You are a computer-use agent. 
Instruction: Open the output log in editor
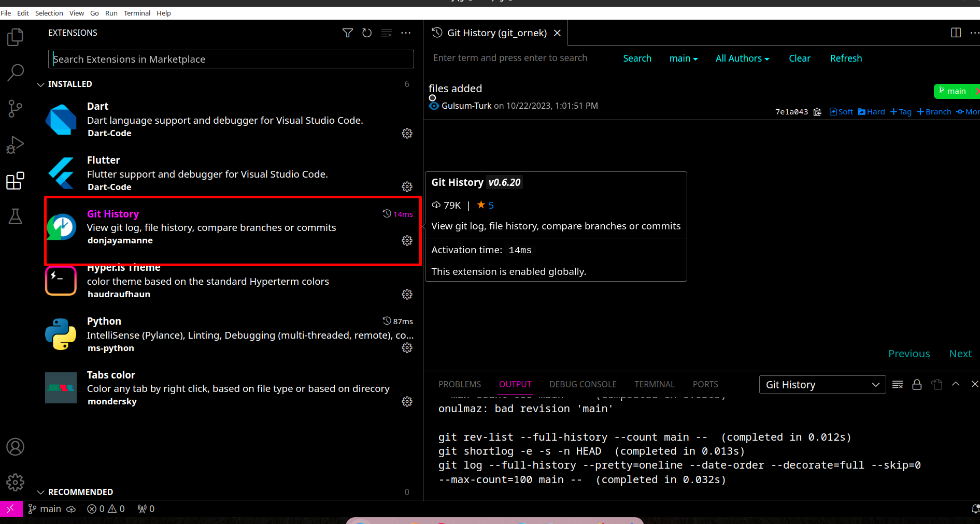coord(936,384)
